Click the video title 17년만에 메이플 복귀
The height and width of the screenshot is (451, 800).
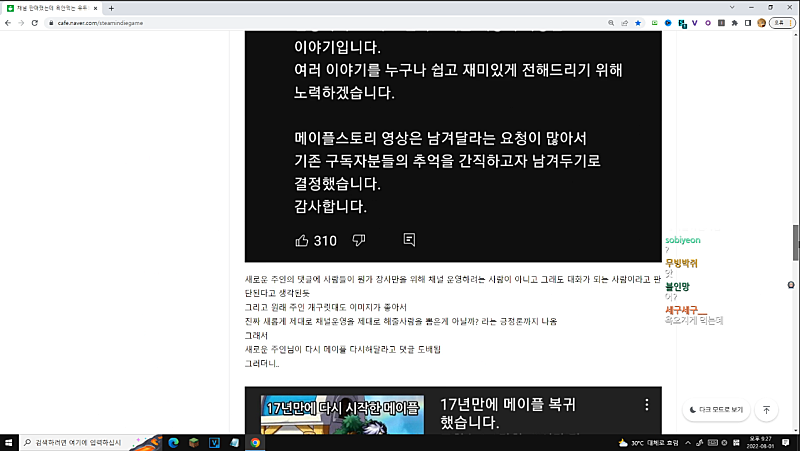pos(508,413)
